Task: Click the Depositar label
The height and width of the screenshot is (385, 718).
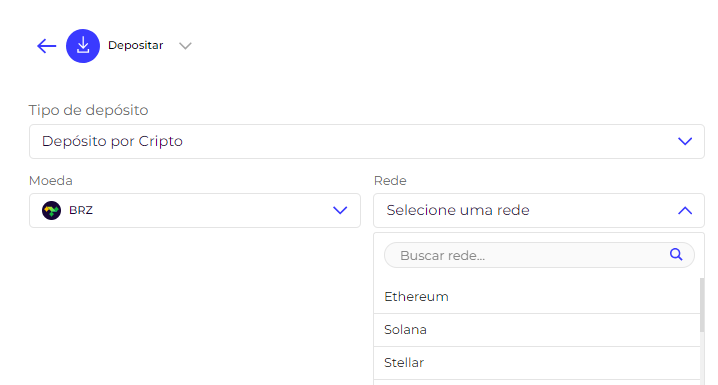Action: click(x=136, y=45)
